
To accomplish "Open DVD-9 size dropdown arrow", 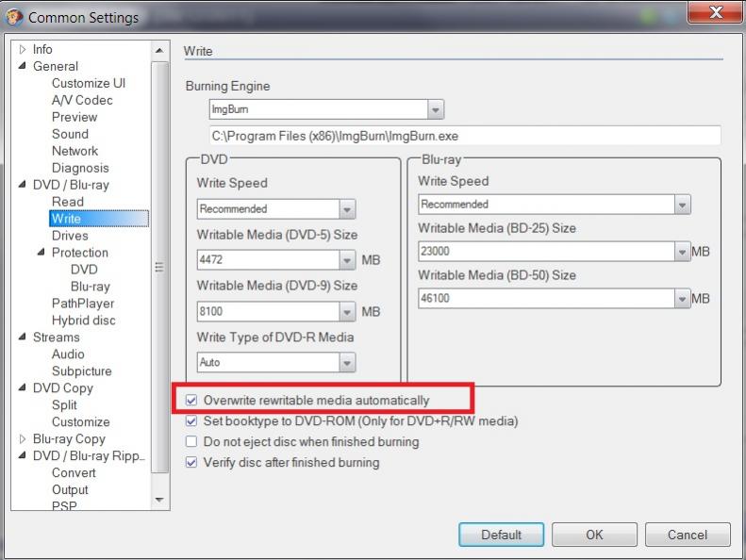I will tap(347, 312).
